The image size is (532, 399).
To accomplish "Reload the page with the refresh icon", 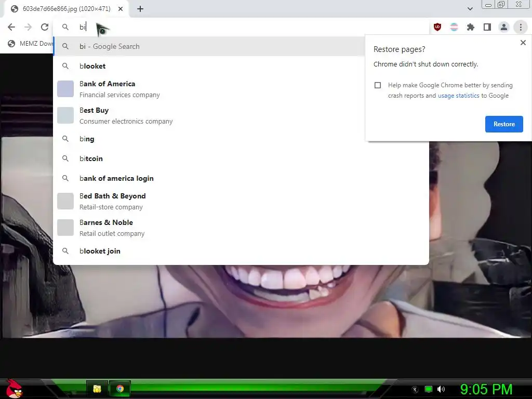I will pos(45,27).
